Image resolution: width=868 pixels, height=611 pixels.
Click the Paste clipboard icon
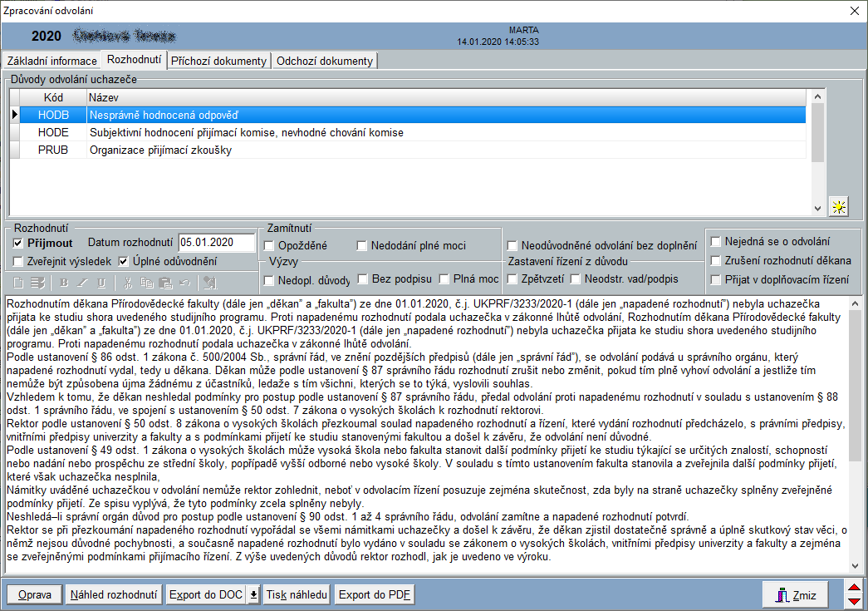[x=166, y=283]
